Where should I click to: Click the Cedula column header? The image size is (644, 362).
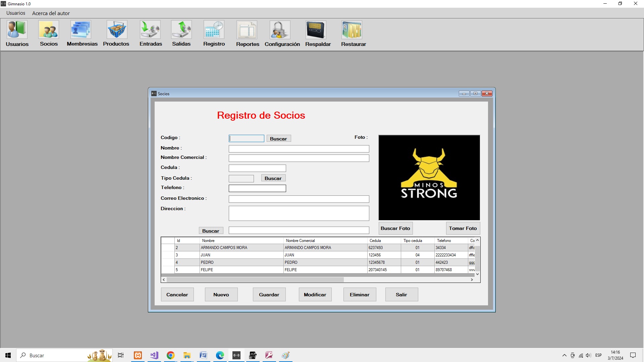[x=384, y=241]
